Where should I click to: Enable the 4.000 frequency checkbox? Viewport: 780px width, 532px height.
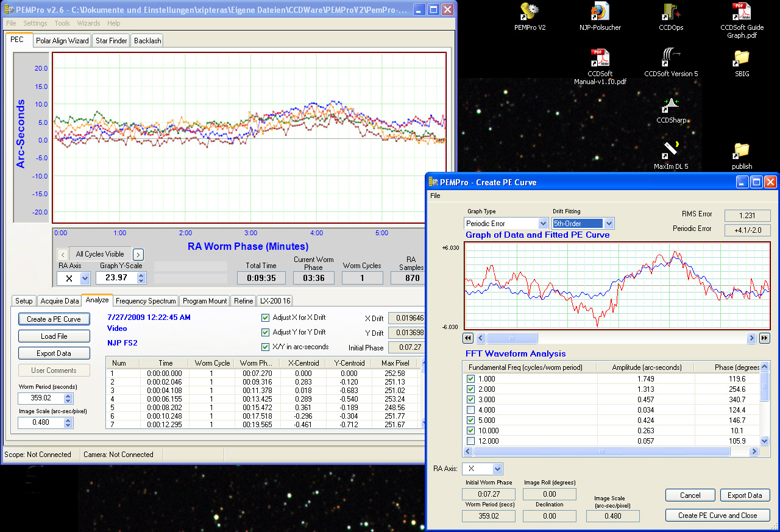pyautogui.click(x=470, y=410)
